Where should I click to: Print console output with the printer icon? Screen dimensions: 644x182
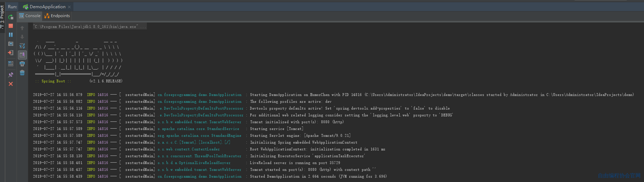(x=22, y=64)
